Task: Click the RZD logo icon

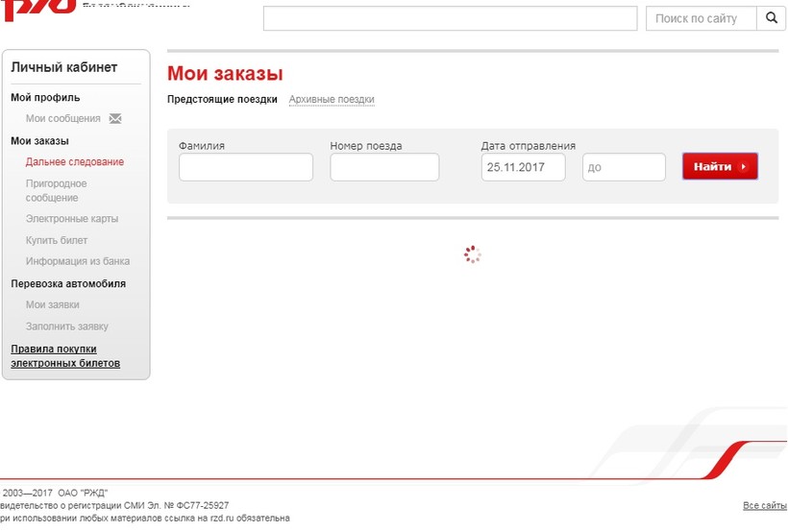Action: [x=38, y=8]
